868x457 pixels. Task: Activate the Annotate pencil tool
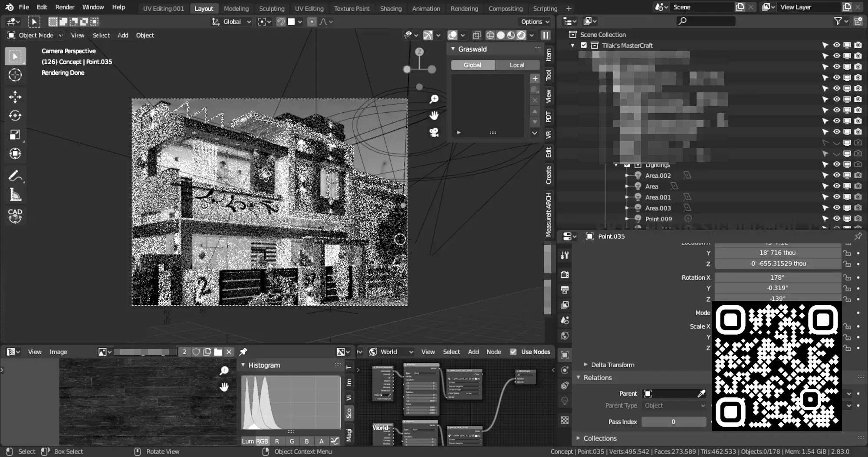(x=15, y=176)
